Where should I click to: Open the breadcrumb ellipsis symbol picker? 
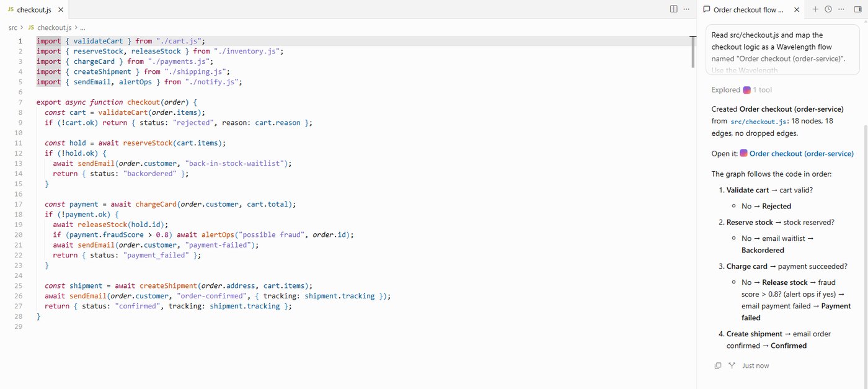click(83, 27)
